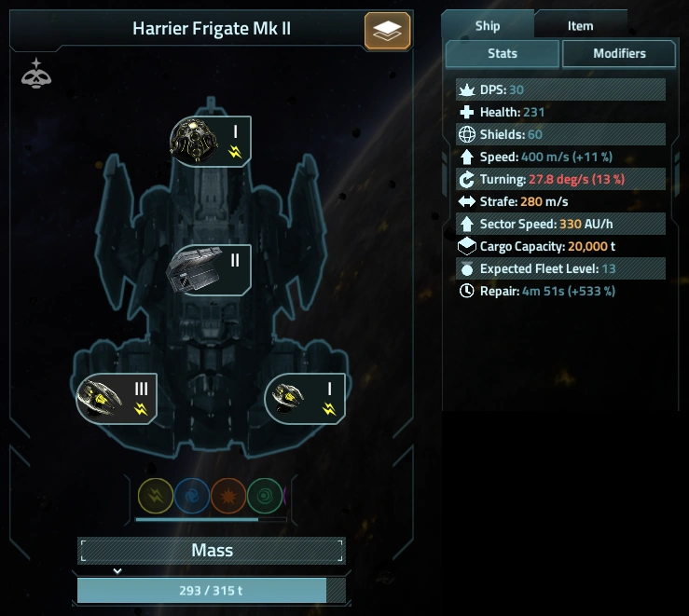This screenshot has height=616, width=689.
Task: Toggle the yellow energy damage filter
Action: (x=156, y=496)
